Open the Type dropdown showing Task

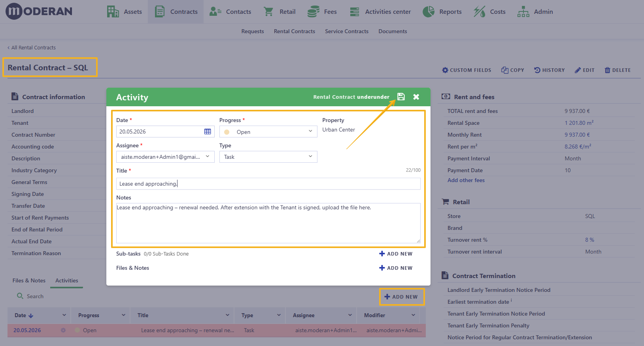click(268, 157)
